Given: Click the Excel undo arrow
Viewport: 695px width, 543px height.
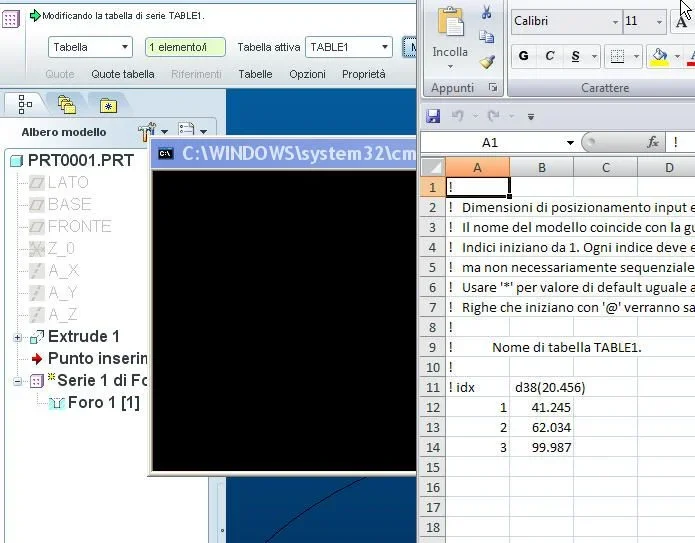Looking at the screenshot, I should (x=458, y=116).
